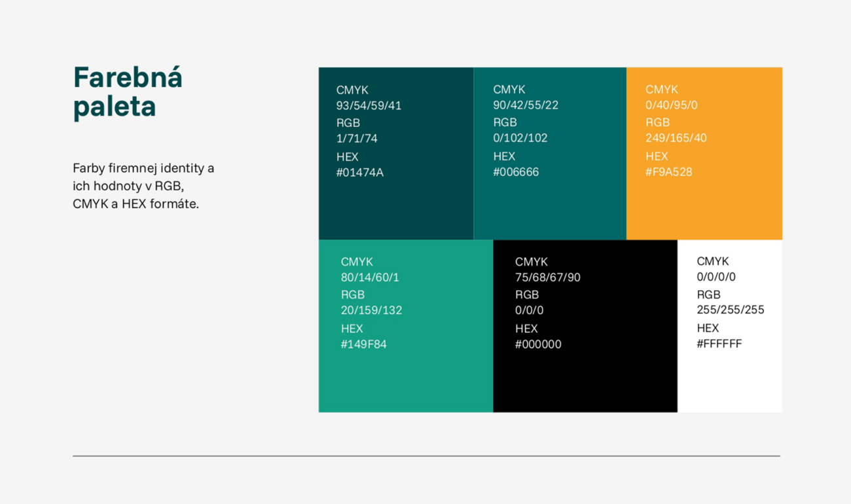Click the CMYK label above 93/54/59/41

(352, 90)
